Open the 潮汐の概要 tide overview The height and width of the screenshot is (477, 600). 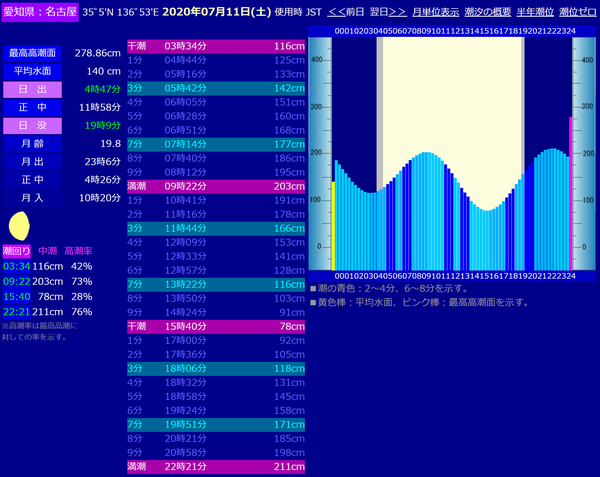[x=488, y=11]
